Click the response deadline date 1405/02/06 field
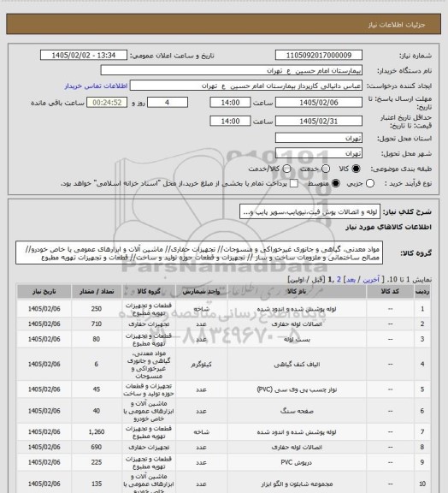 (319, 103)
